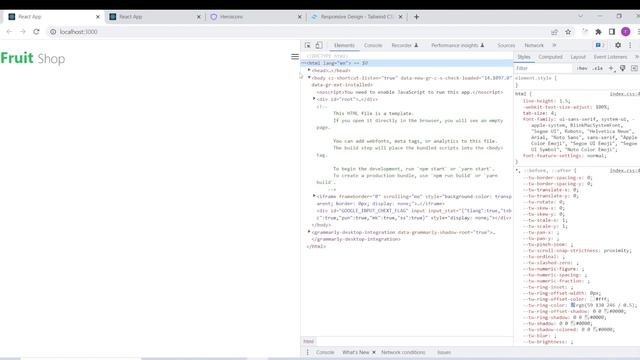Image resolution: width=640 pixels, height=360 pixels.
Task: Open the DevTools settings gear
Action: 618,45
